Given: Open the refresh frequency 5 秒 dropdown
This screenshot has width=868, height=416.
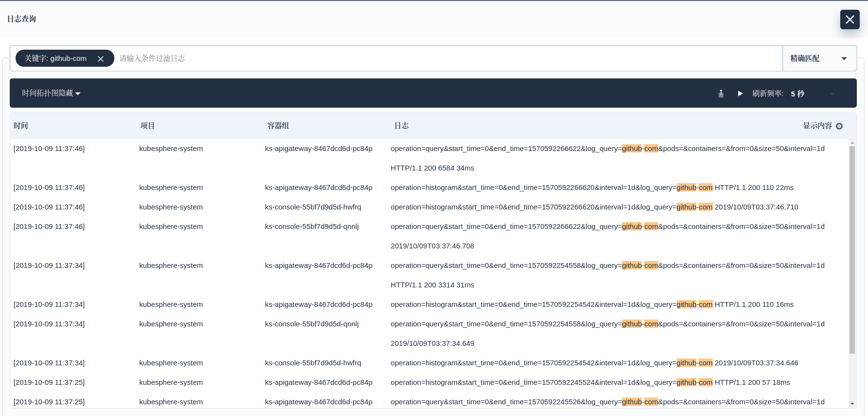Looking at the screenshot, I should click(813, 94).
